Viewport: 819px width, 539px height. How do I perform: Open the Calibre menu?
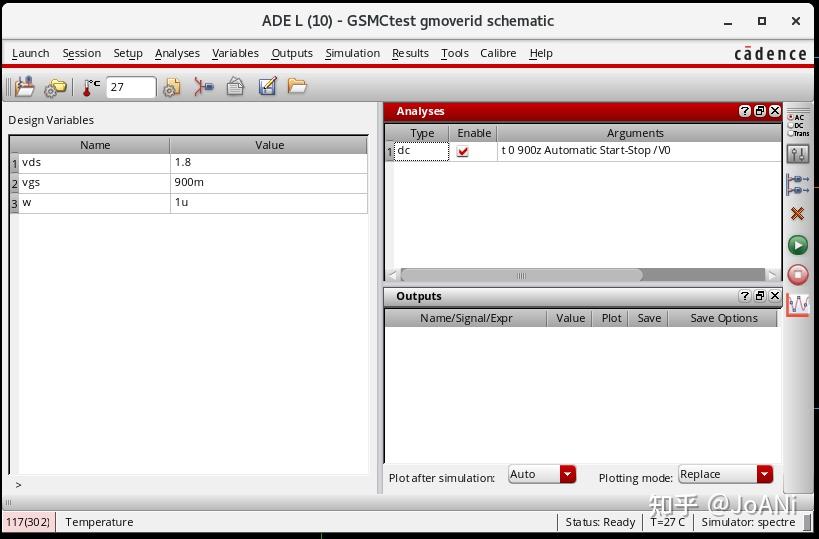click(x=498, y=53)
